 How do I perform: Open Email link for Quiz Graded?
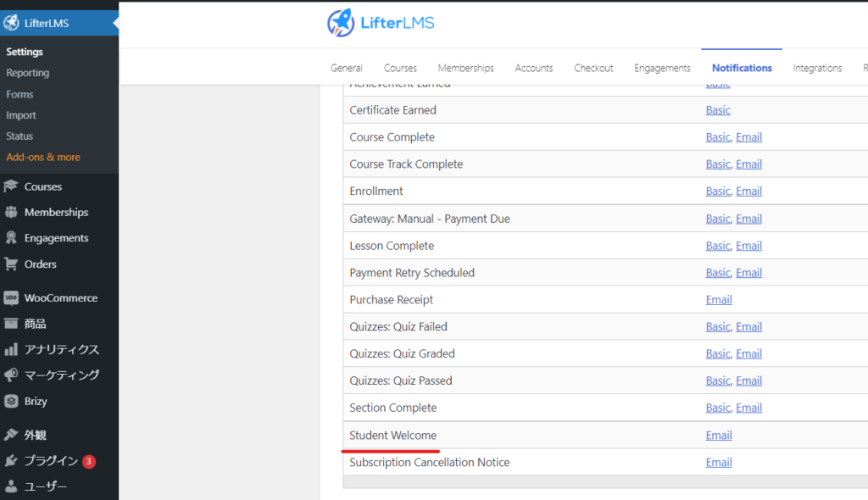[749, 354]
